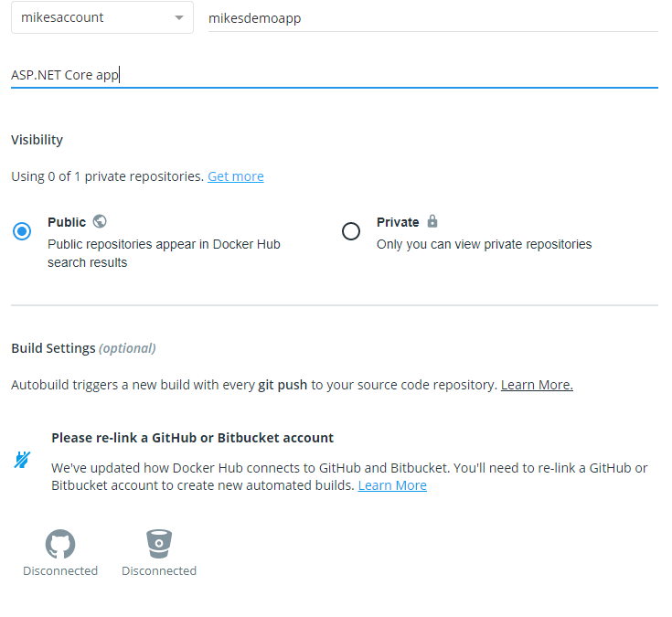Click Disconnected label under Bitbucket logo

point(159,570)
